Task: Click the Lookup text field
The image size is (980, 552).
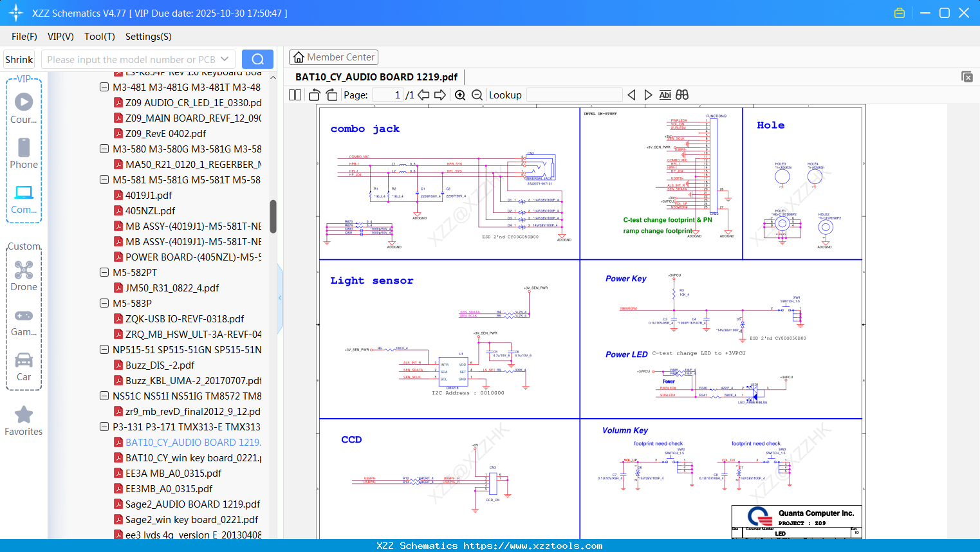Action: [574, 95]
